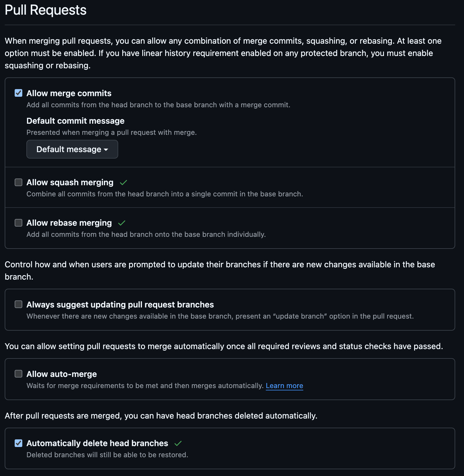
Task: Click the dropdown caret on Default message button
Action: (106, 149)
